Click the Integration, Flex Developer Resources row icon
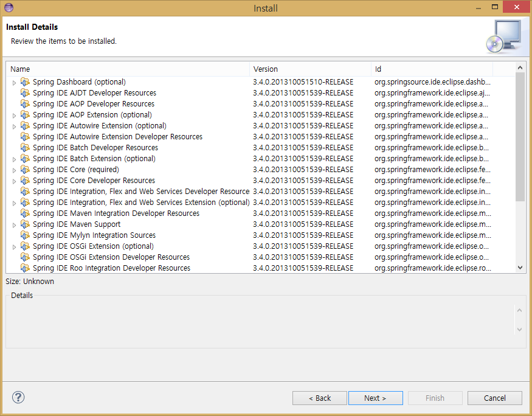Image resolution: width=532 pixels, height=416 pixels. tap(25, 191)
